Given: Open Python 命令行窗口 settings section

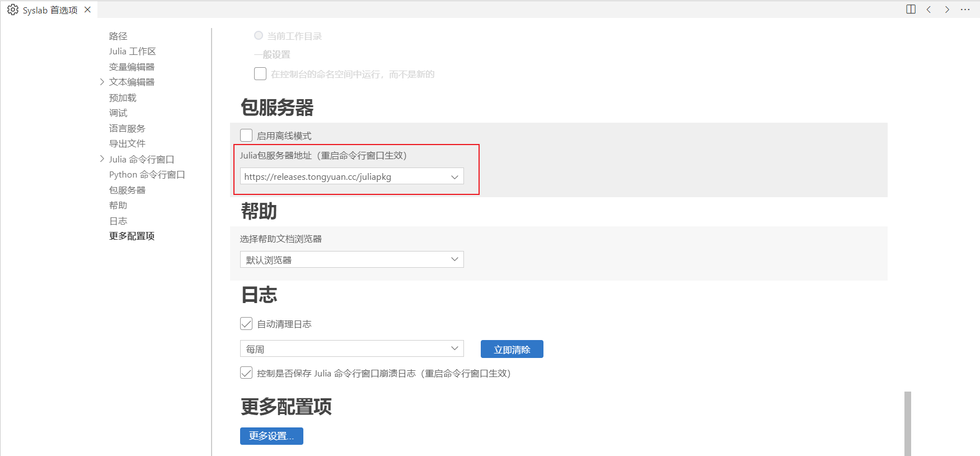Looking at the screenshot, I should click(147, 174).
